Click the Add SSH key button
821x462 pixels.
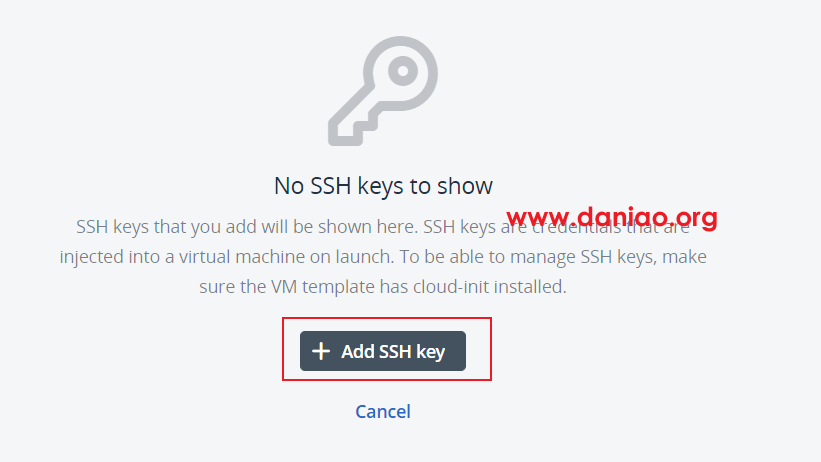click(383, 351)
